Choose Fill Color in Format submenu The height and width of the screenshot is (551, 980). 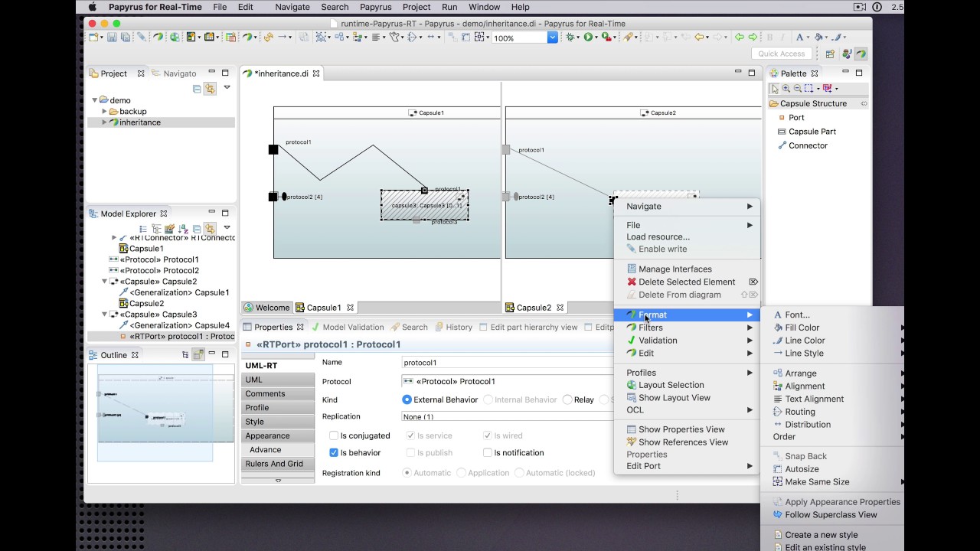click(802, 328)
